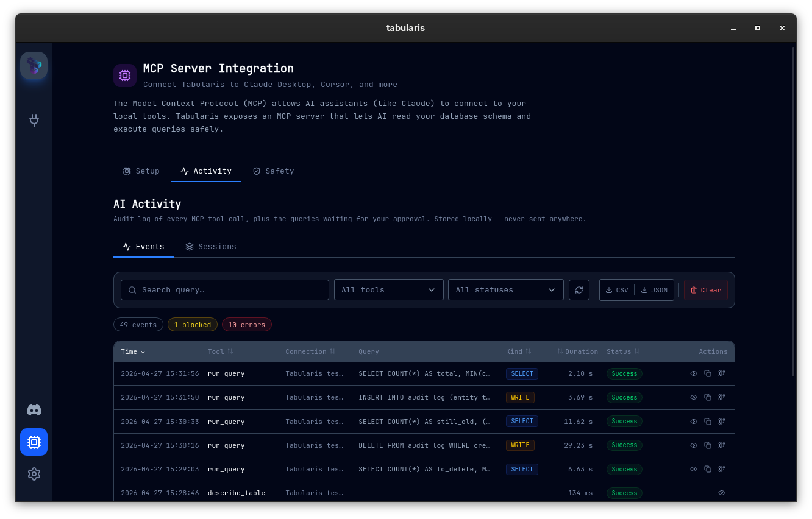Show details for the describe_table event
The image size is (812, 519).
pyautogui.click(x=721, y=493)
